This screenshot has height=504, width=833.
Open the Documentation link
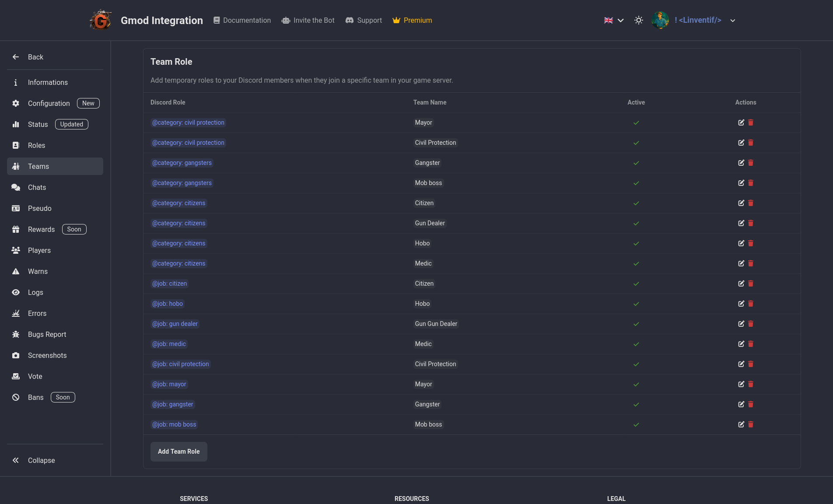pos(242,20)
